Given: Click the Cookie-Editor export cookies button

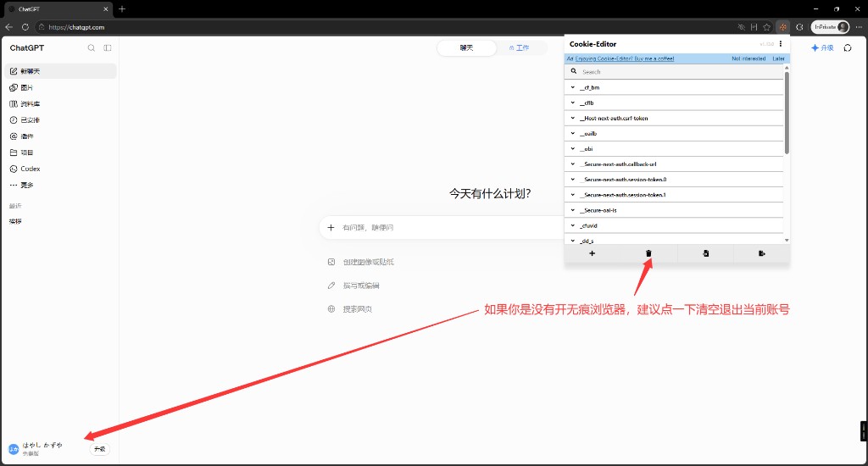Looking at the screenshot, I should pos(762,253).
